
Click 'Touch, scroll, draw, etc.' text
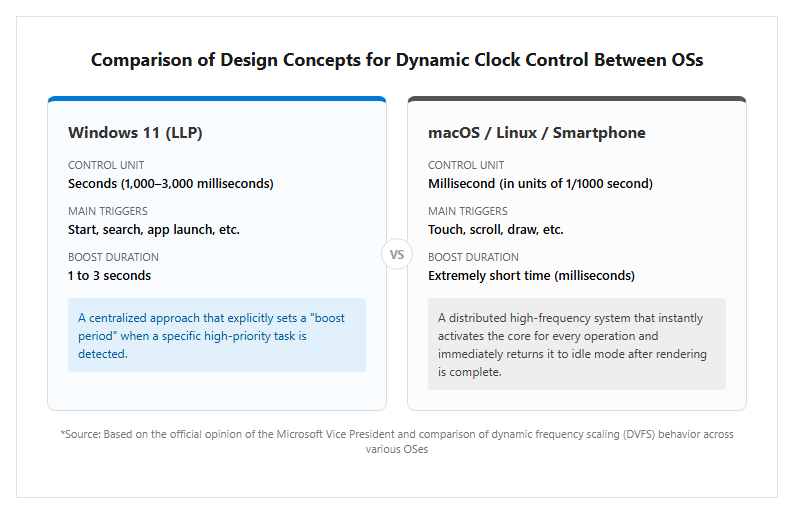(496, 229)
